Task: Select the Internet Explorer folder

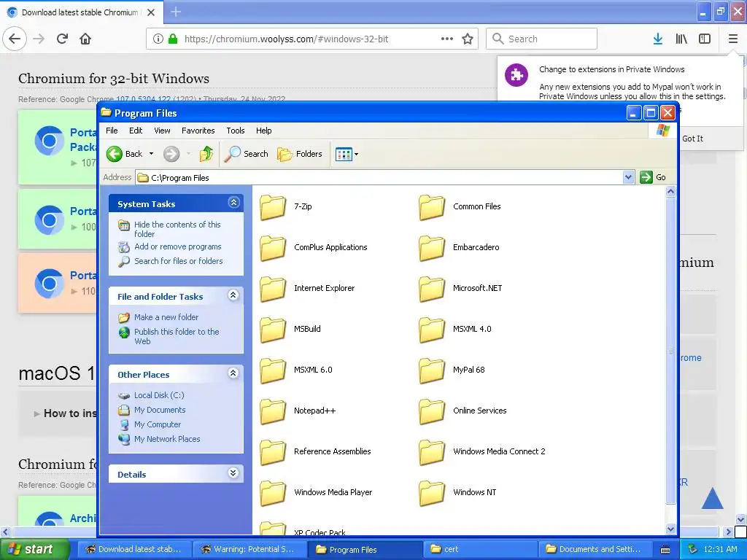Action: pos(307,288)
